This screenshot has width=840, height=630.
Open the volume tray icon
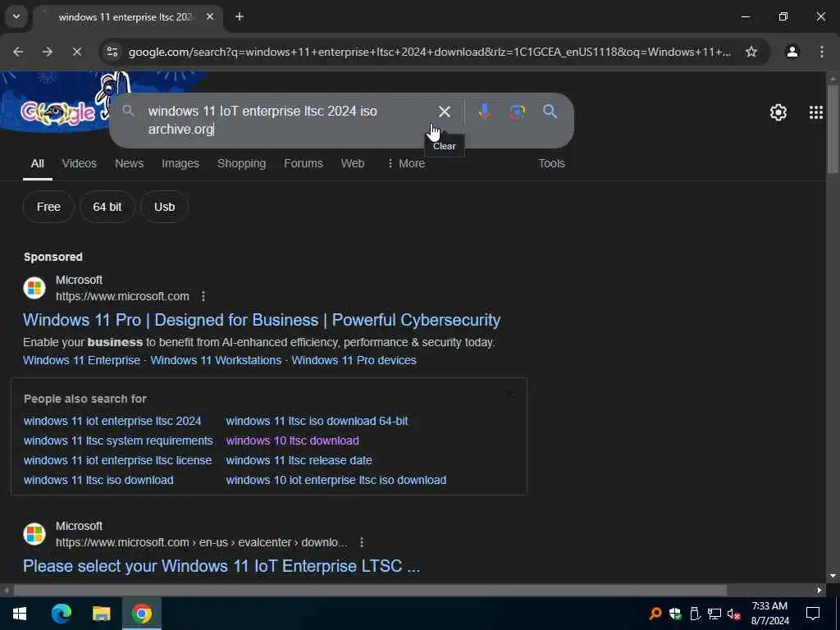point(733,614)
